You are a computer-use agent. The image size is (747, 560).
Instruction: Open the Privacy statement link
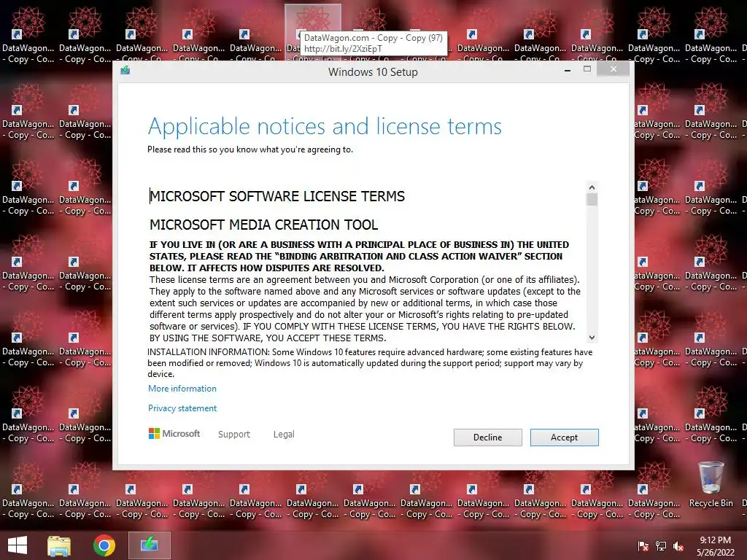(x=182, y=408)
